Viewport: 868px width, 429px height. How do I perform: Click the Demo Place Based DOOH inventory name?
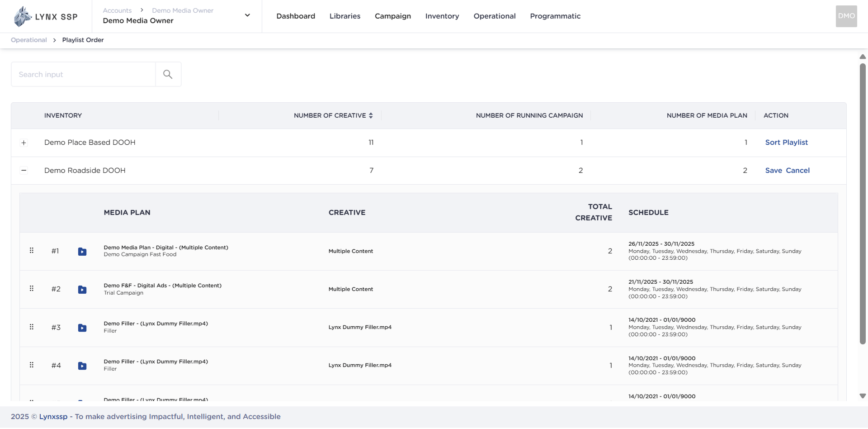coord(90,143)
